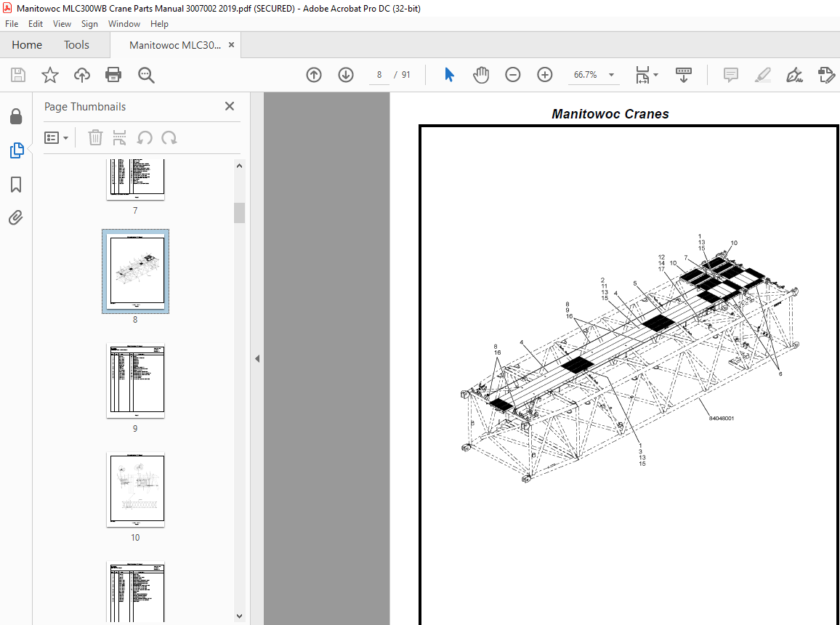The width and height of the screenshot is (840, 625).
Task: Click the upload to cloud icon
Action: coord(82,75)
